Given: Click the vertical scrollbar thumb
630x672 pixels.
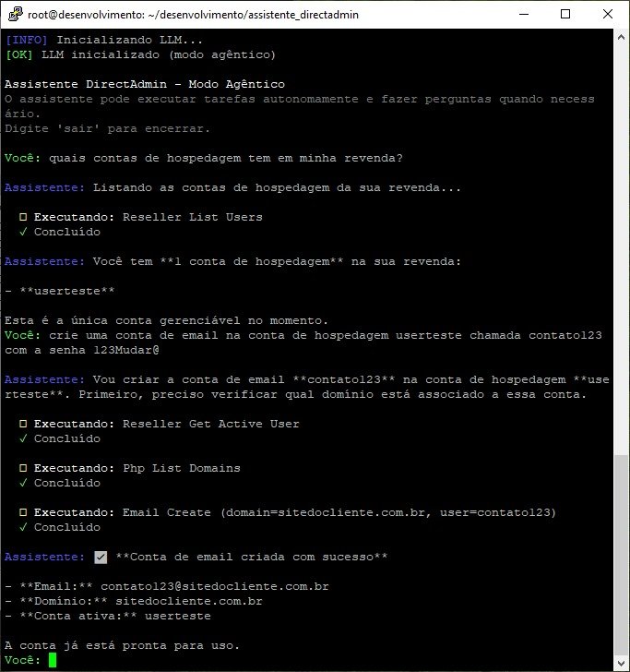Looking at the screenshot, I should tap(622, 557).
